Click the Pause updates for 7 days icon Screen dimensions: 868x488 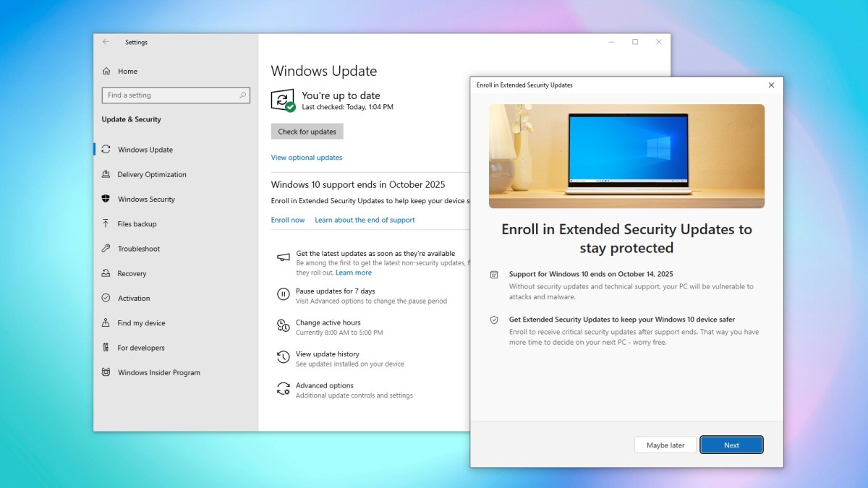point(284,294)
